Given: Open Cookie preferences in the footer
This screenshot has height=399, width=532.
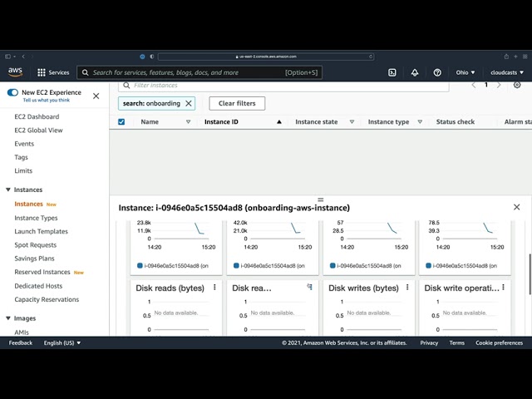Looking at the screenshot, I should pyautogui.click(x=499, y=343).
